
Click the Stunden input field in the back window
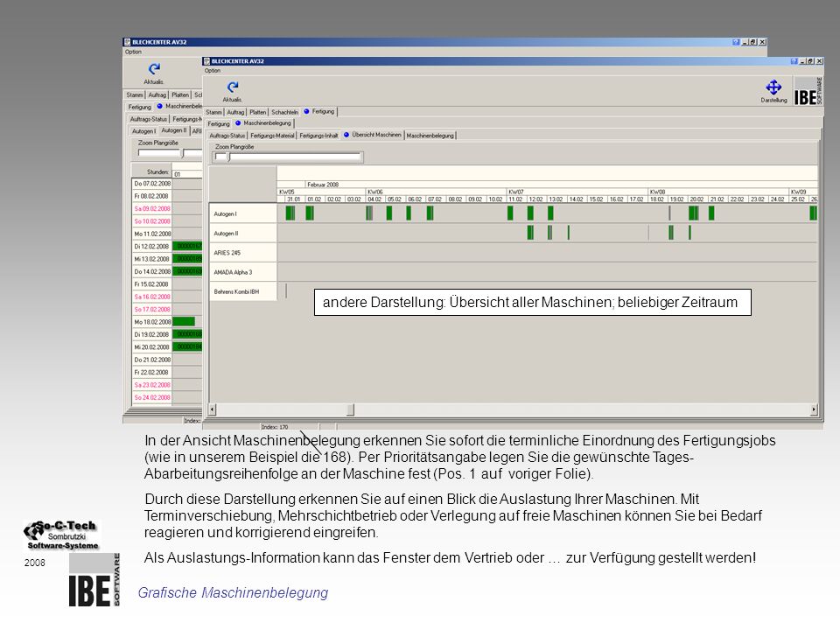(x=187, y=173)
